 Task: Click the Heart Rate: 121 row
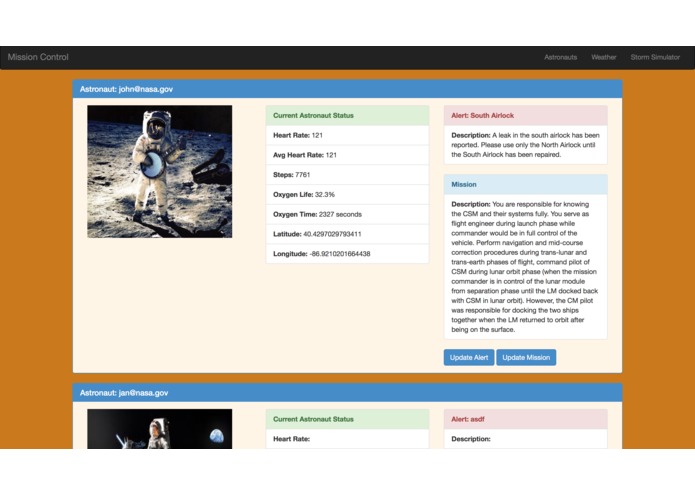[x=348, y=136]
